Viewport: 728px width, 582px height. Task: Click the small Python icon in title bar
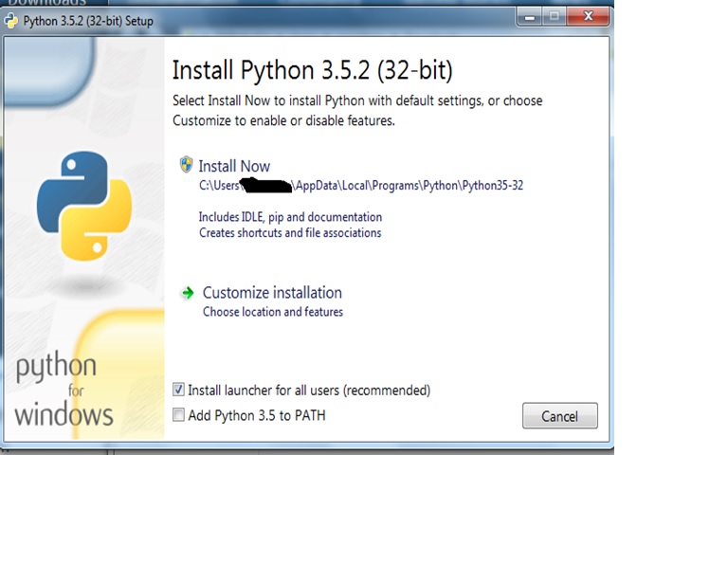[x=10, y=21]
